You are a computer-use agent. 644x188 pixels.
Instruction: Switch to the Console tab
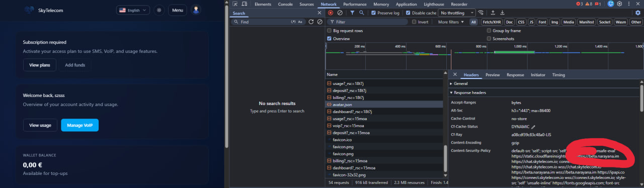coord(285,4)
